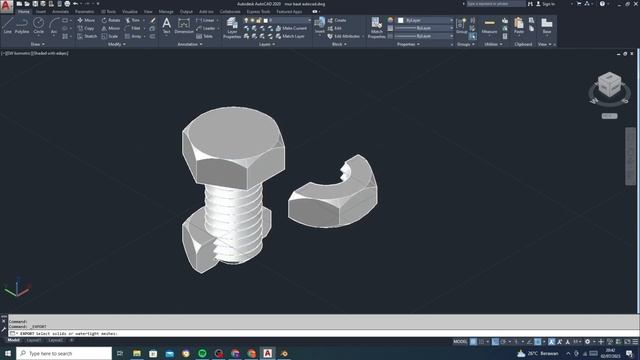Click the Mirror tool

(x=111, y=28)
